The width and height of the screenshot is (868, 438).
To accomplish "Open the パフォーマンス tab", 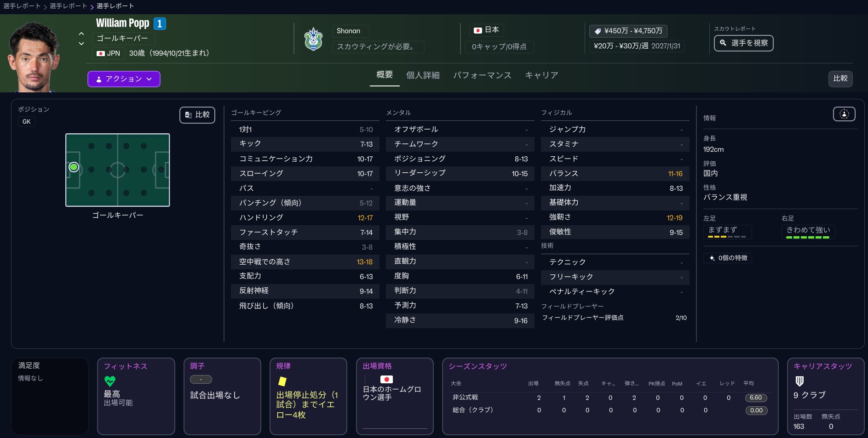I will pos(482,75).
